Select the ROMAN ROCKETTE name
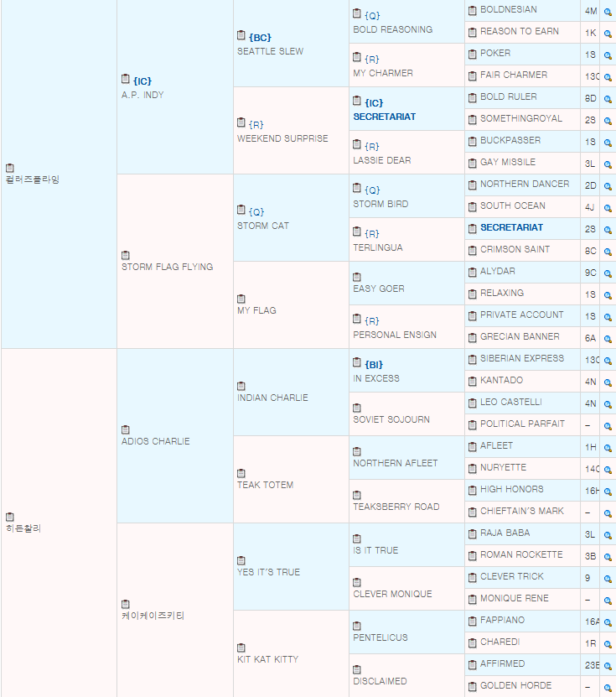This screenshot has height=697, width=616. tap(521, 554)
